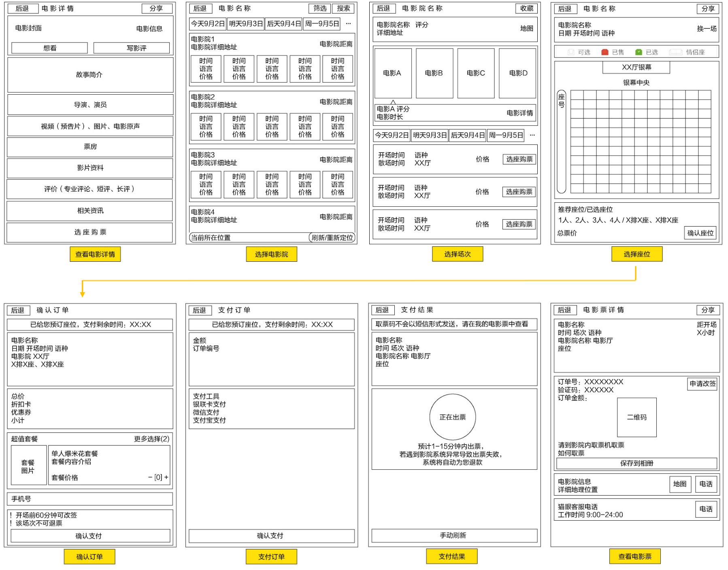
Task: Open the 电影详情 link beside 电影A 评分
Action: (x=520, y=113)
